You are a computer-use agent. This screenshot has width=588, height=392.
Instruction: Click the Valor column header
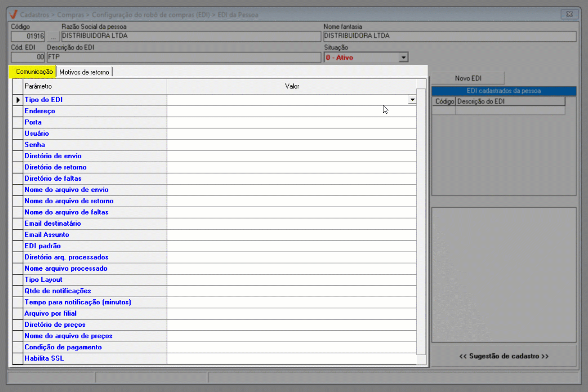291,86
